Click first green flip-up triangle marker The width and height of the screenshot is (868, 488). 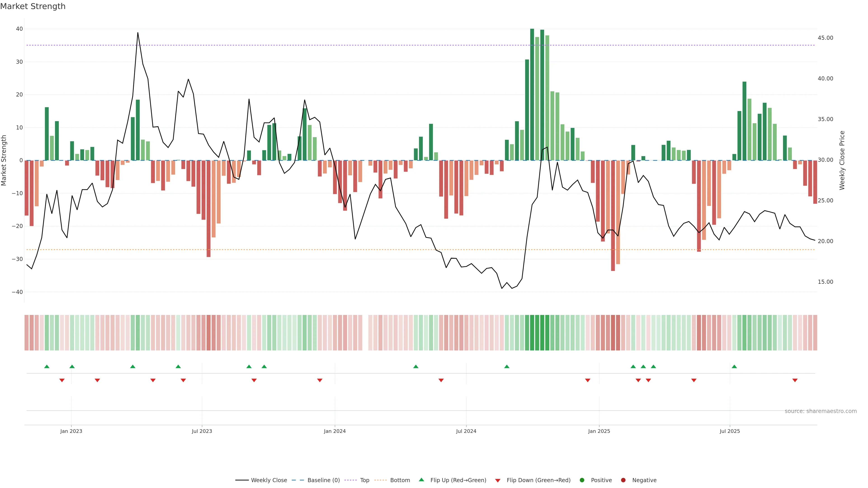point(47,366)
